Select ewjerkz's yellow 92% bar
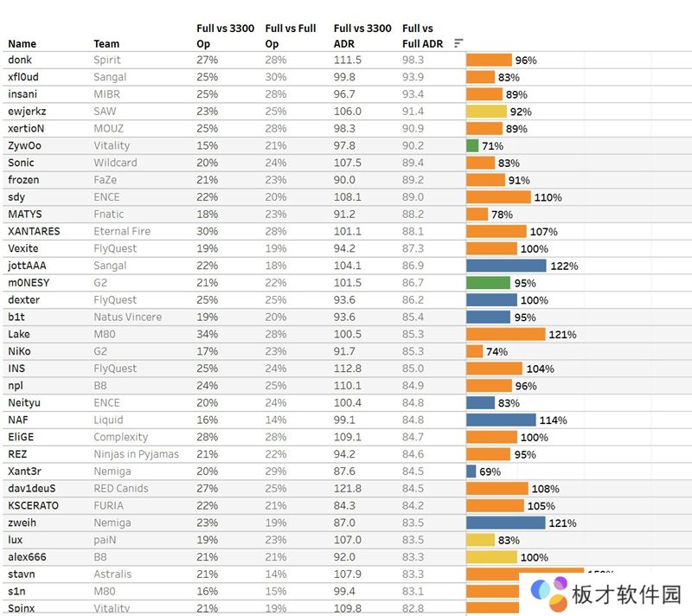 [486, 112]
